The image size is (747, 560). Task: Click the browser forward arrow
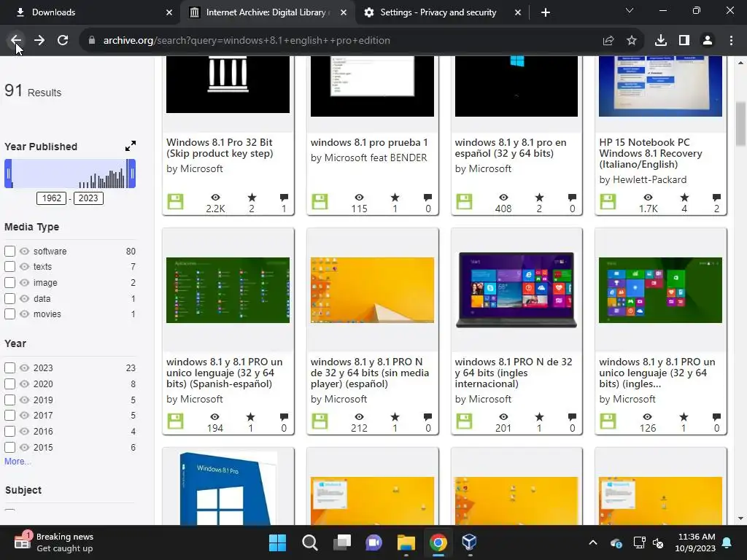click(39, 41)
